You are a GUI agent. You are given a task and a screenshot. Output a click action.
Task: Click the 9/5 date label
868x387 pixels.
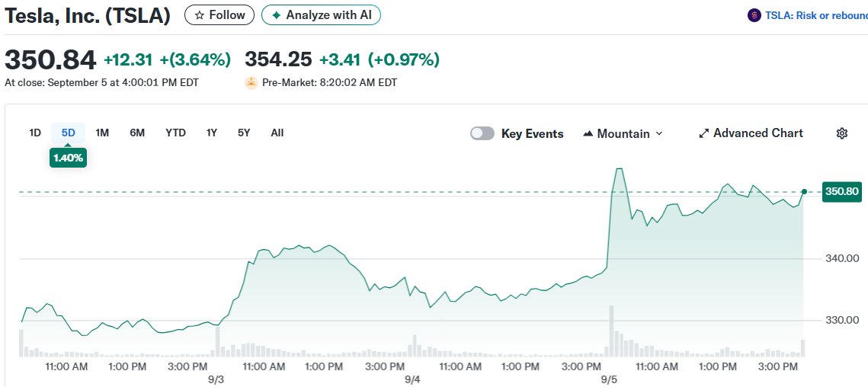(x=608, y=380)
